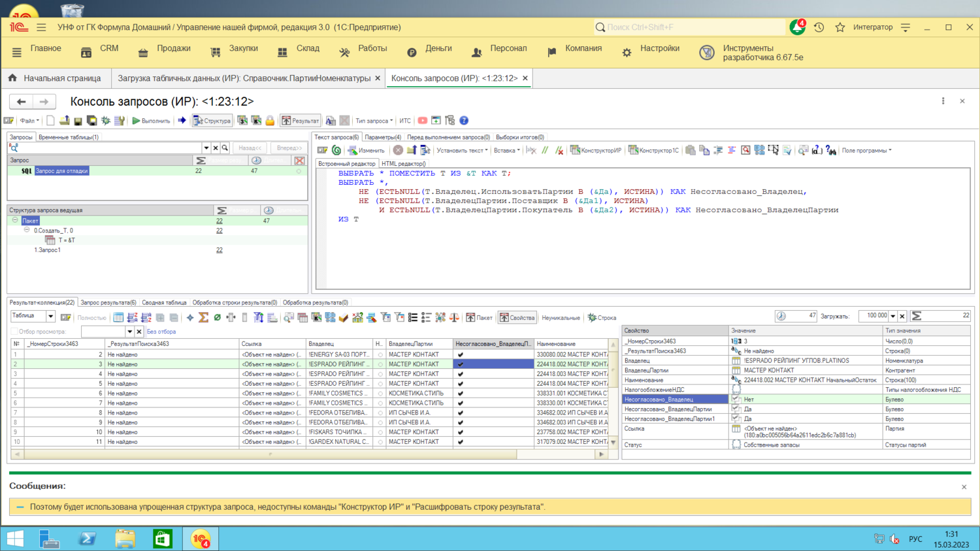Image resolution: width=980 pixels, height=551 pixels.
Task: Expand the Таблица view mode dropdown
Action: [x=50, y=317]
